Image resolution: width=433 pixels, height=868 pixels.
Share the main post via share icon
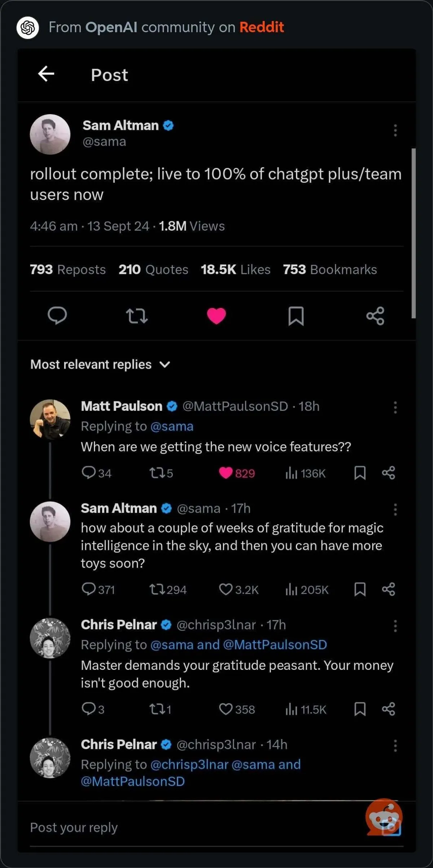click(x=375, y=316)
